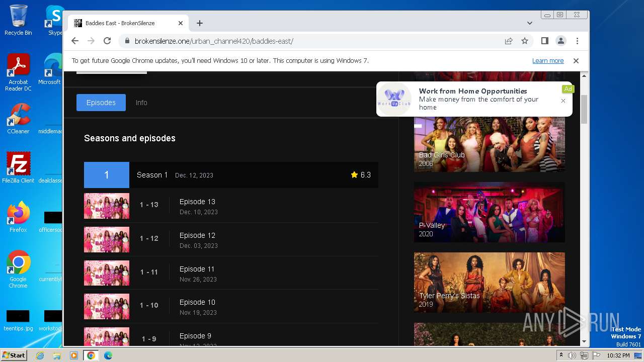Image resolution: width=644 pixels, height=362 pixels.
Task: Click the WorkUpClub ad logo
Action: tap(394, 99)
